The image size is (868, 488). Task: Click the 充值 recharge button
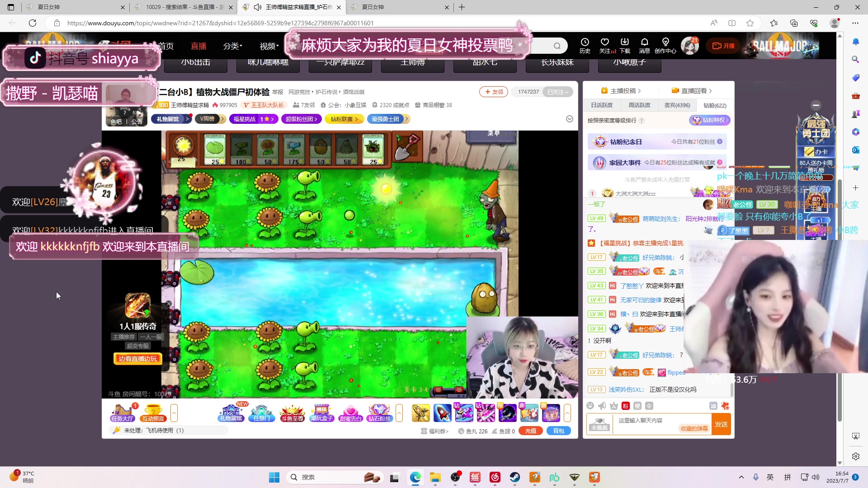[531, 431]
